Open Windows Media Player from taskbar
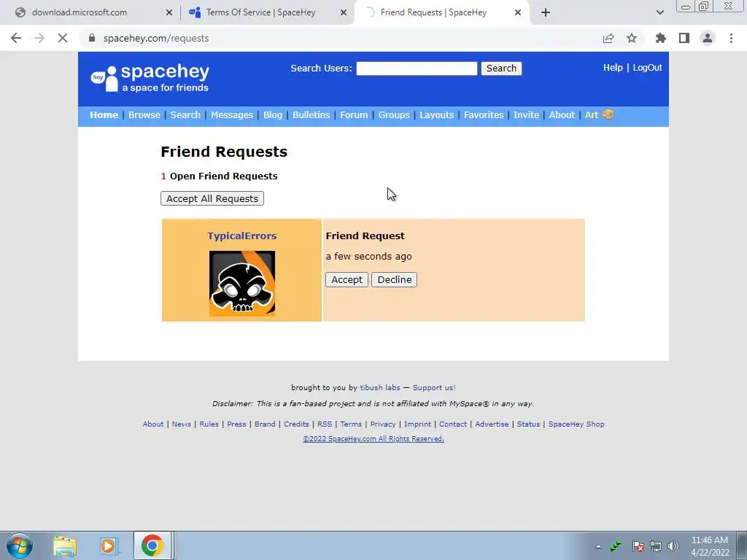This screenshot has height=560, width=747. point(108,545)
